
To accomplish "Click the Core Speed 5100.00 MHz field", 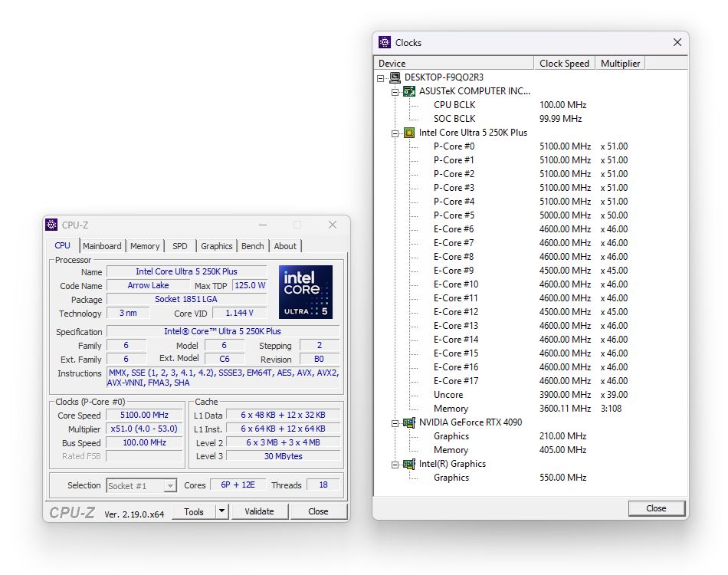I will tap(144, 415).
